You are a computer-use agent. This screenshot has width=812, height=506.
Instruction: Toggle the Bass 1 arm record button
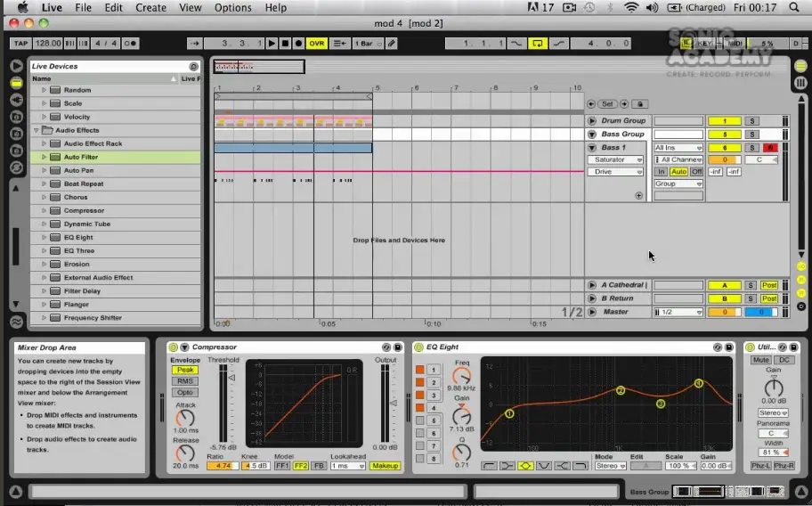tap(770, 148)
